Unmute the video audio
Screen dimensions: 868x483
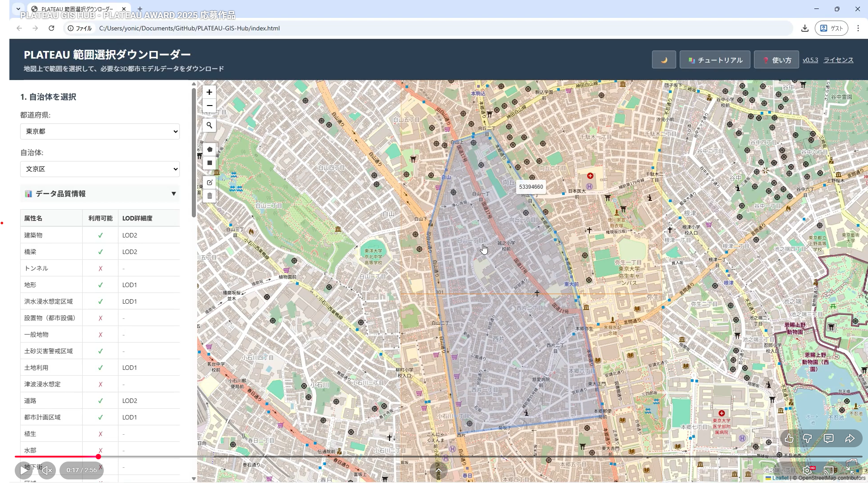47,470
